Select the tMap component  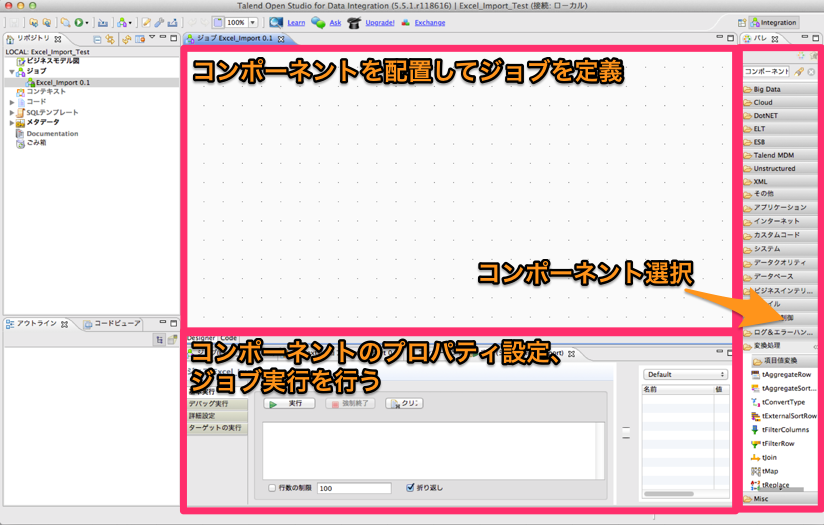coord(769,471)
